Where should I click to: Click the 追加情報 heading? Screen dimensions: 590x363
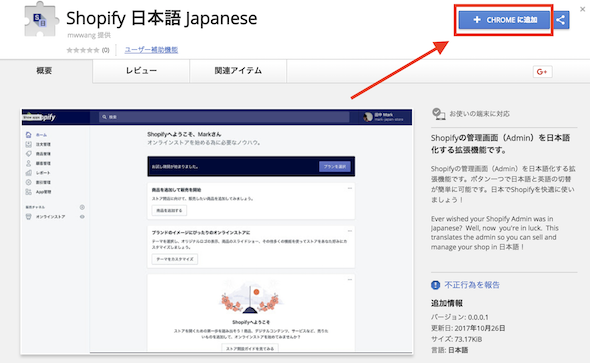pos(447,303)
